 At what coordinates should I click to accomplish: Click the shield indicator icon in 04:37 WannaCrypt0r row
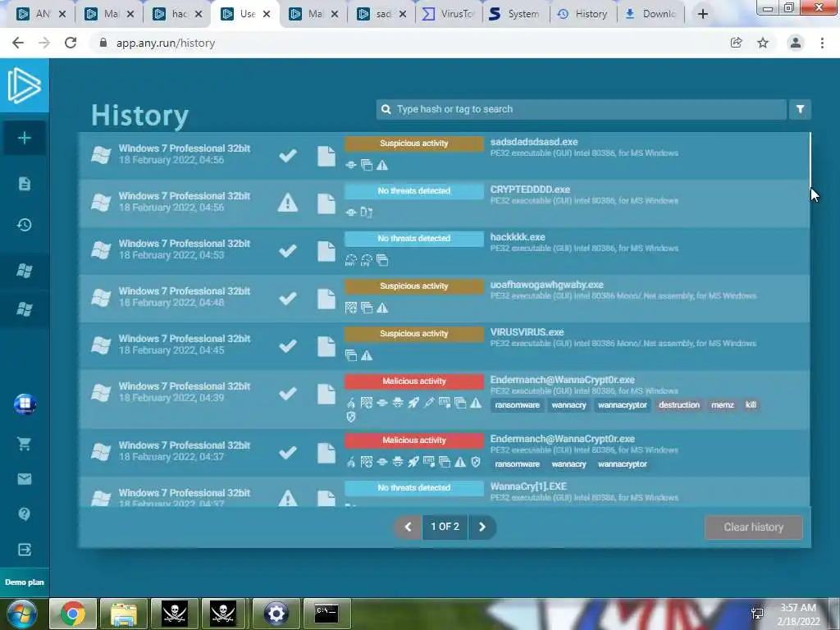pyautogui.click(x=476, y=462)
